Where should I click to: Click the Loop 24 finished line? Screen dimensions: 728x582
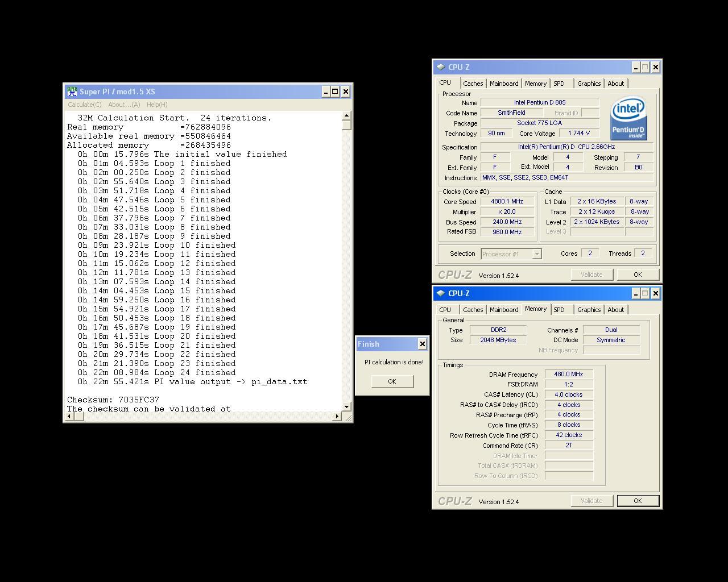157,372
